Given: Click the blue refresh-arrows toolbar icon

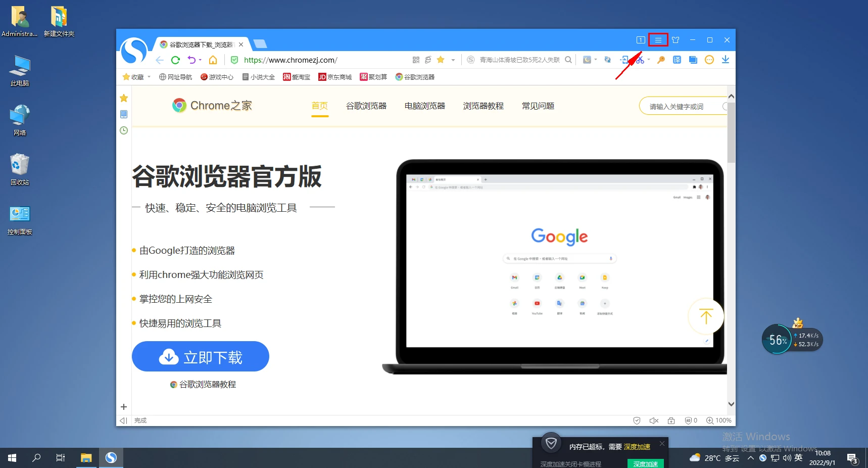Looking at the screenshot, I should 608,60.
